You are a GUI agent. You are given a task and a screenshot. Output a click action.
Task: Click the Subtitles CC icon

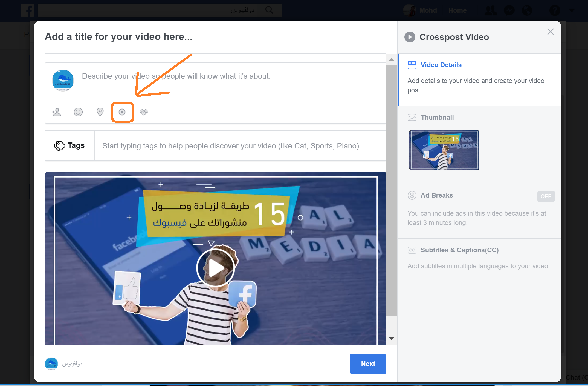412,250
